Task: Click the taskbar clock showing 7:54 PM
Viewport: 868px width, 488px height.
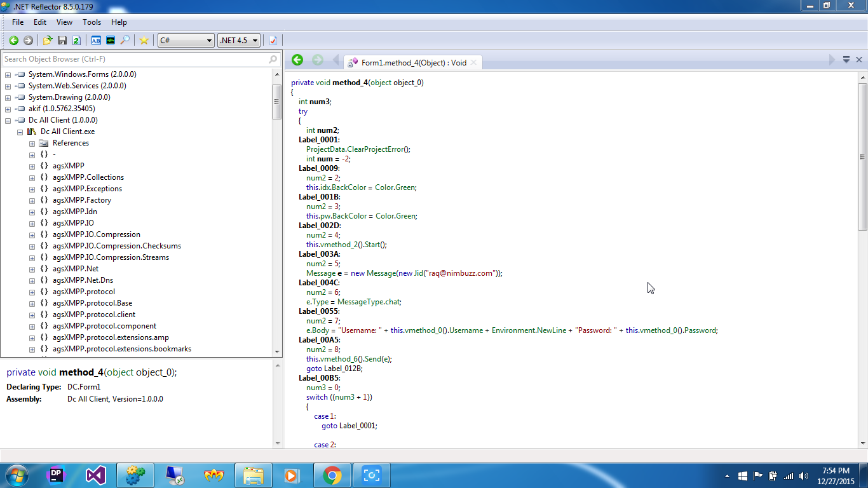Action: click(x=836, y=476)
